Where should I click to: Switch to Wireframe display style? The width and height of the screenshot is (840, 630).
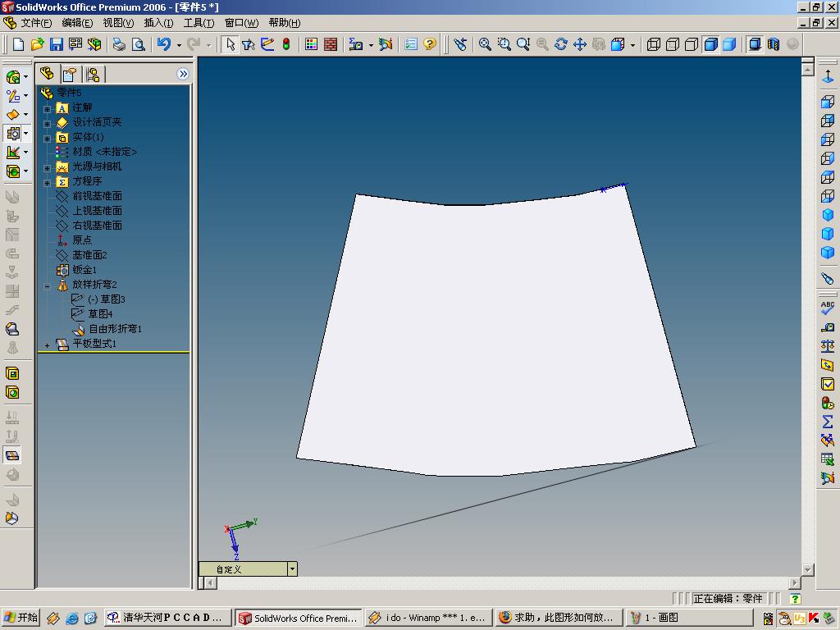coord(654,44)
